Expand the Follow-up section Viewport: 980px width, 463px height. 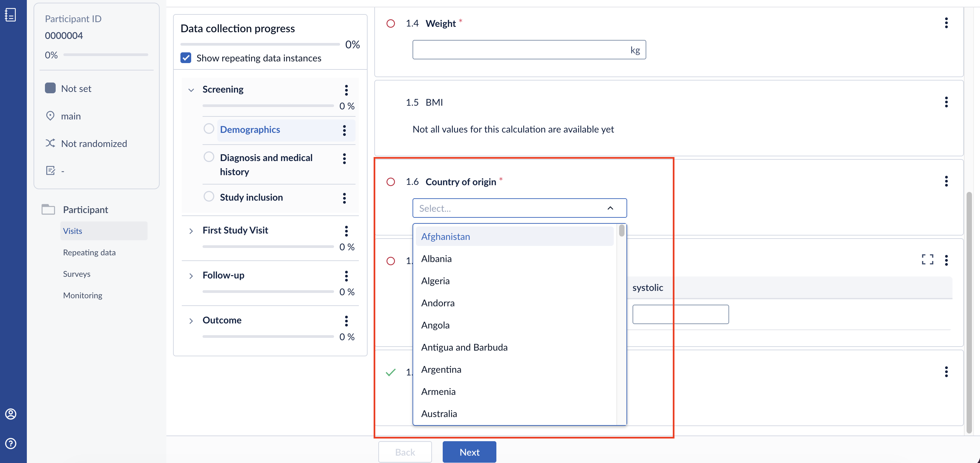pyautogui.click(x=192, y=276)
